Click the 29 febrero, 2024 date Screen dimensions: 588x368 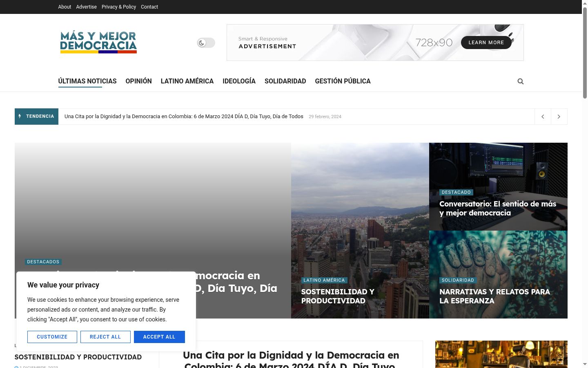pos(325,117)
